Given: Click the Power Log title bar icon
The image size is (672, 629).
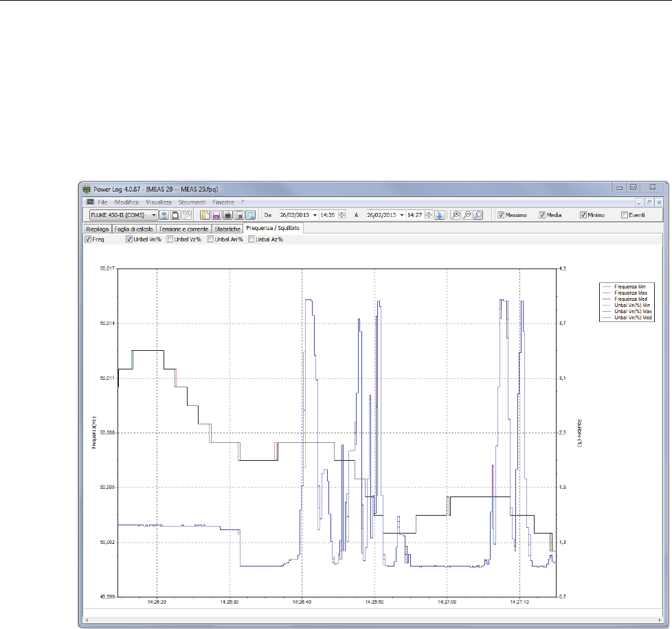Looking at the screenshot, I should [x=87, y=189].
